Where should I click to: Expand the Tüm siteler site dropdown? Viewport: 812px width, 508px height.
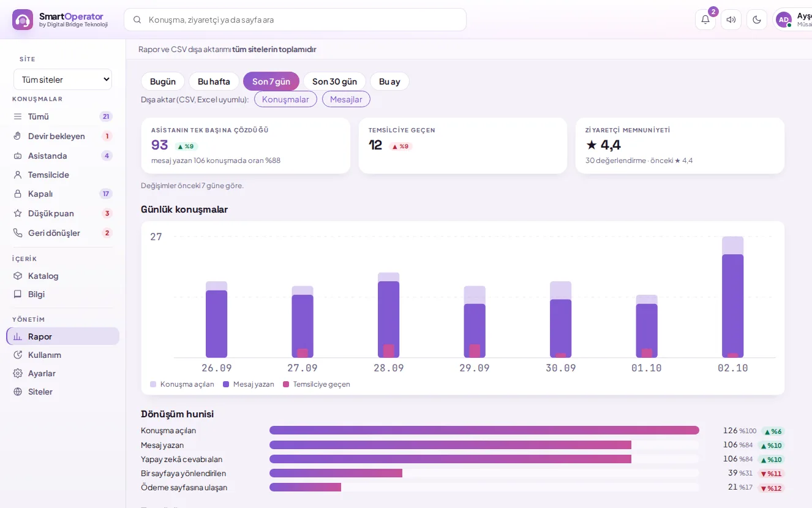click(x=63, y=80)
